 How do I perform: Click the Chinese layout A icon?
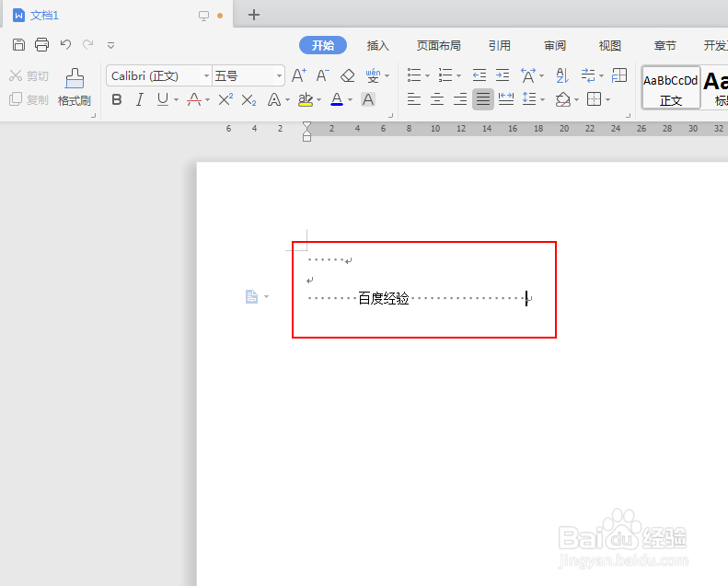coord(528,75)
